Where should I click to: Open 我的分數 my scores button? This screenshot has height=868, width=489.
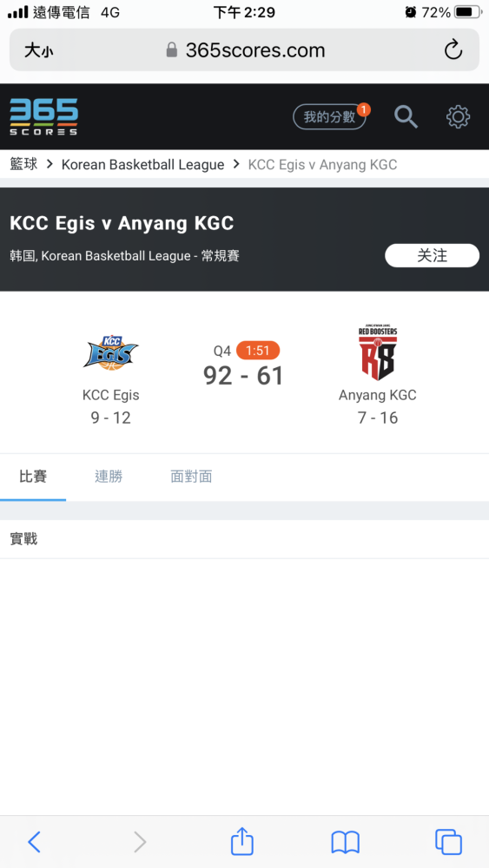point(329,117)
